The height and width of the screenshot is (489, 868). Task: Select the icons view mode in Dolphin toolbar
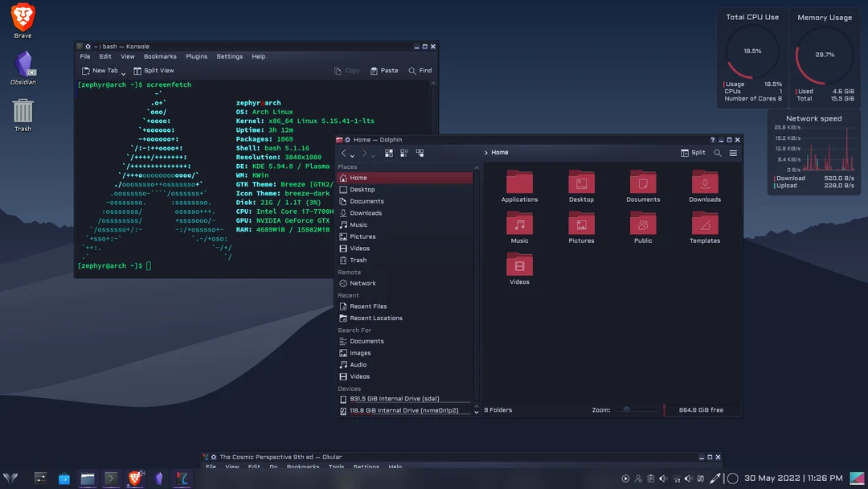point(389,152)
